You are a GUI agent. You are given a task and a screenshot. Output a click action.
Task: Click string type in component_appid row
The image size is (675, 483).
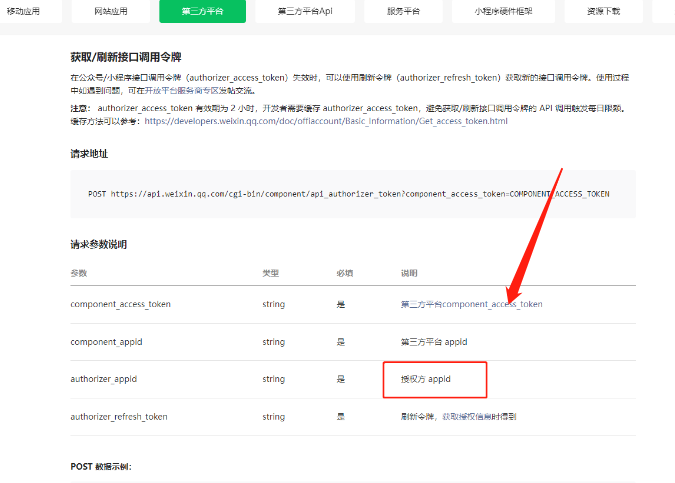(x=274, y=342)
